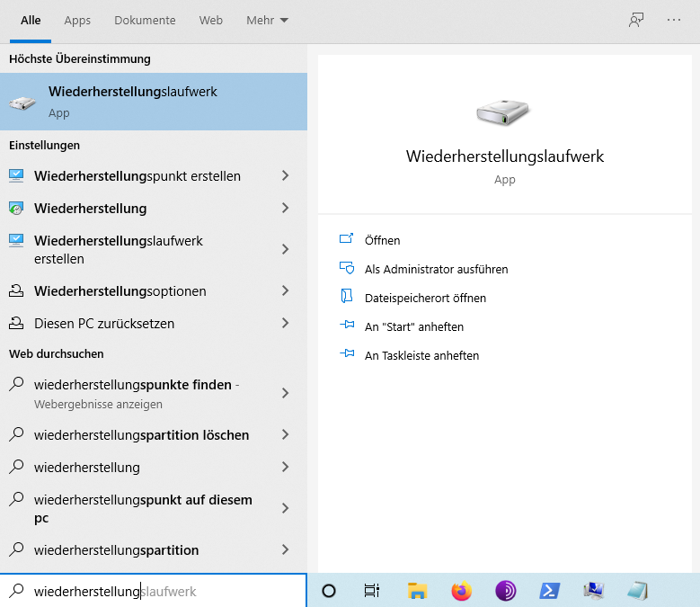700x607 pixels.
Task: Click the Cortana circle on taskbar
Action: point(329,591)
